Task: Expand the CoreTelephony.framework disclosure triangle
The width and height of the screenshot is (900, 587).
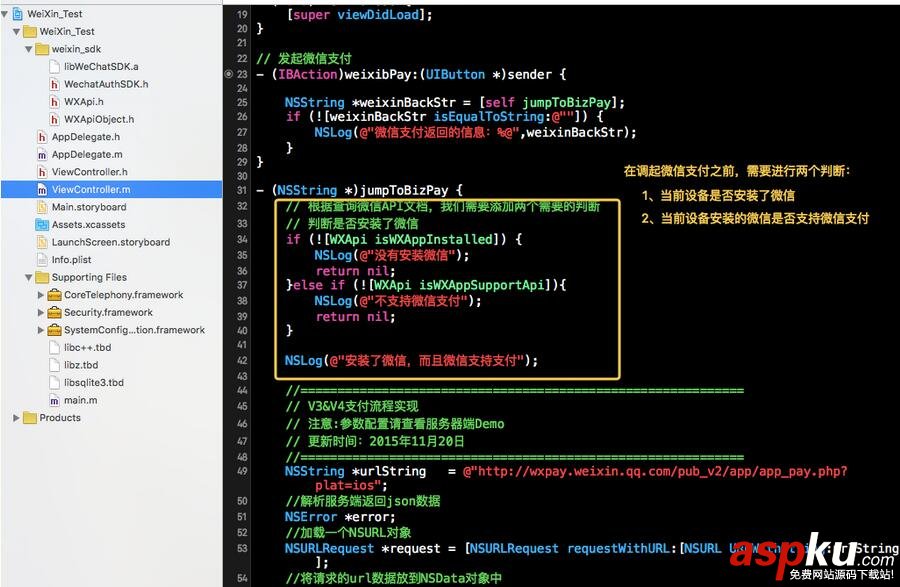Action: 41,295
